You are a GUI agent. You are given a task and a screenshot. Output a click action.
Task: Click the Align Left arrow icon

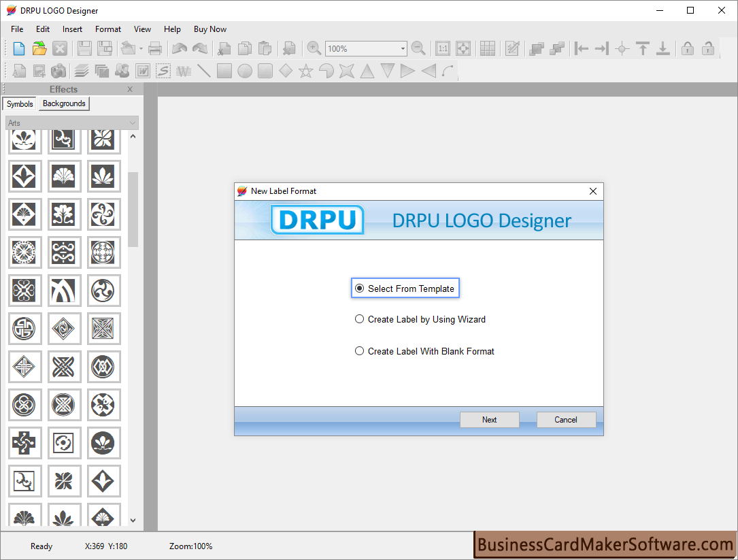[x=582, y=48]
